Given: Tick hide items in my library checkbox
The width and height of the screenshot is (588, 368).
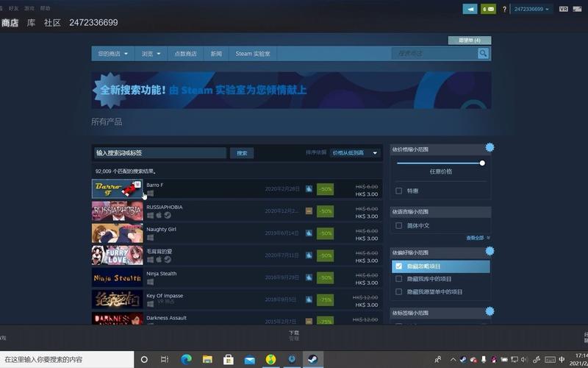Looking at the screenshot, I should pyautogui.click(x=398, y=279).
